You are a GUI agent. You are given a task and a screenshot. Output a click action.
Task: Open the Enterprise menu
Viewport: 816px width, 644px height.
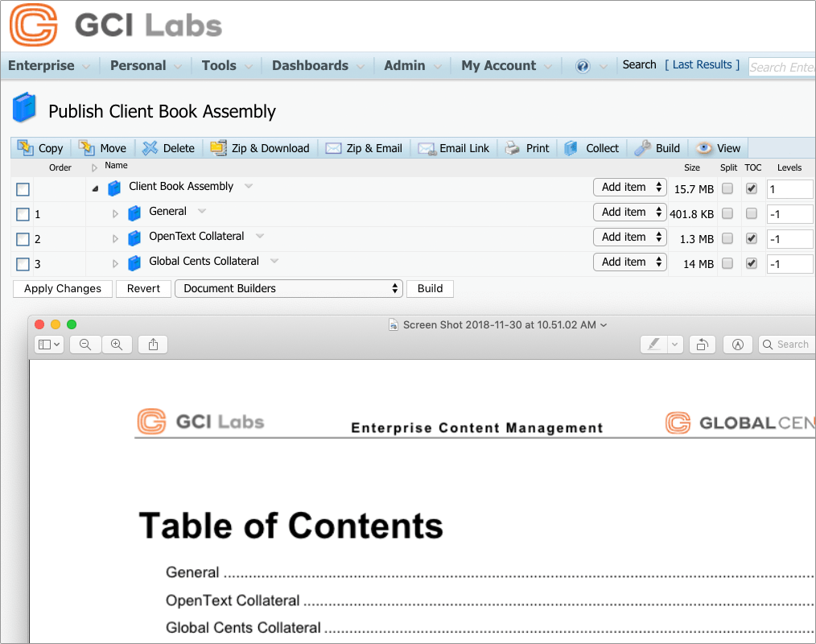click(49, 65)
